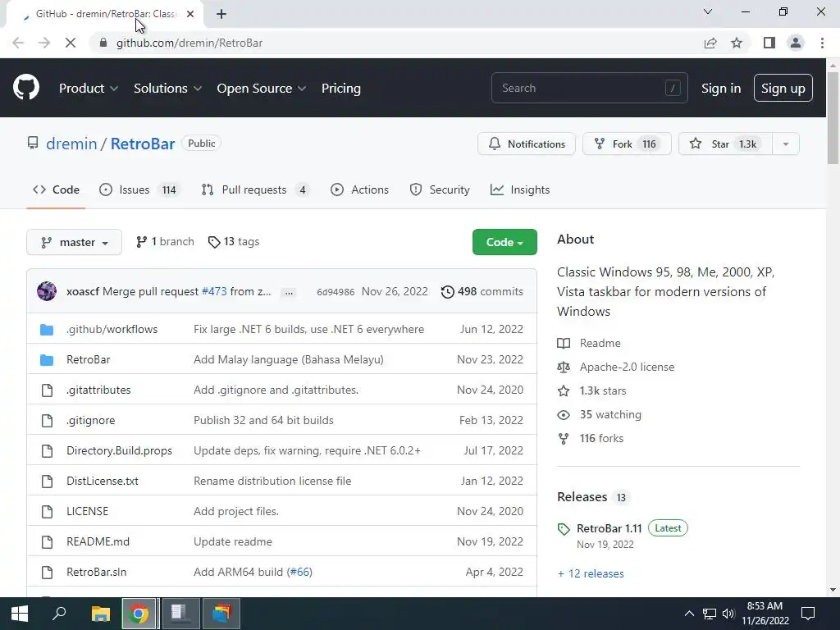
Task: Click the Chrome taskbar icon
Action: coord(139,614)
